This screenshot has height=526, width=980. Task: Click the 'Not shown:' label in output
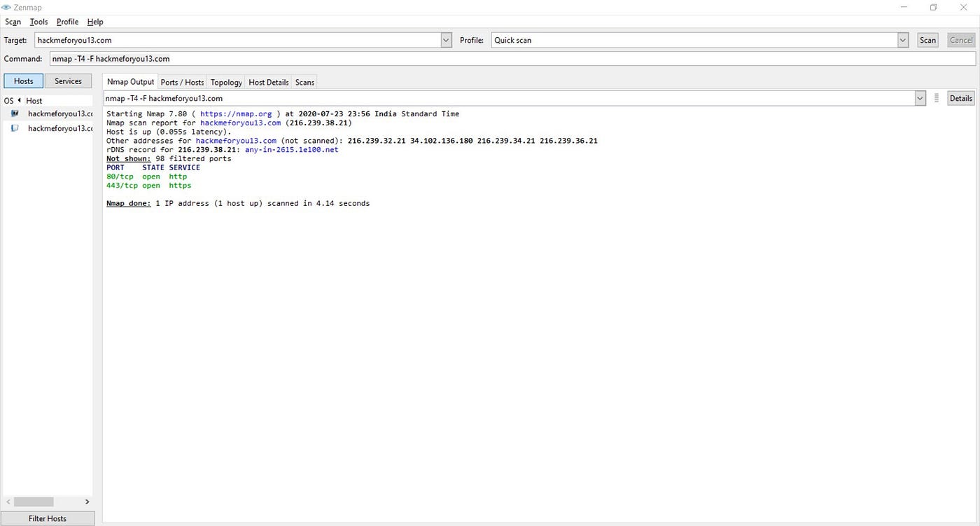128,158
